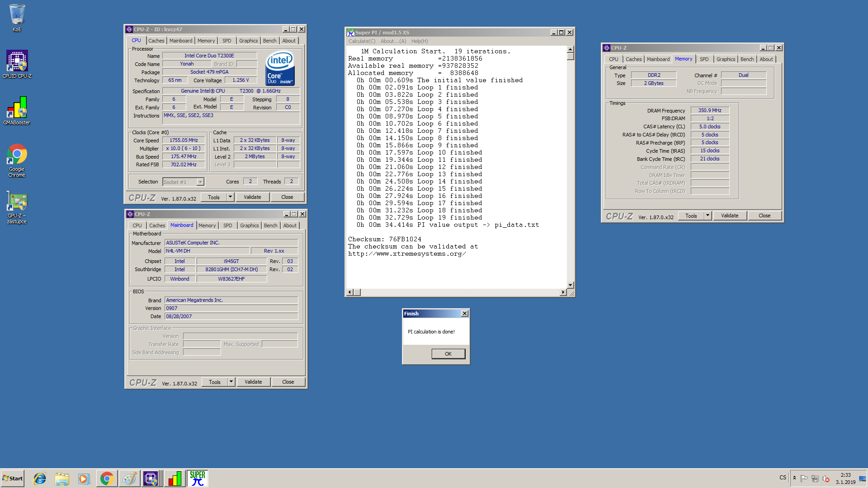Click the Start button in taskbar
This screenshot has width=868, height=488.
[13, 479]
